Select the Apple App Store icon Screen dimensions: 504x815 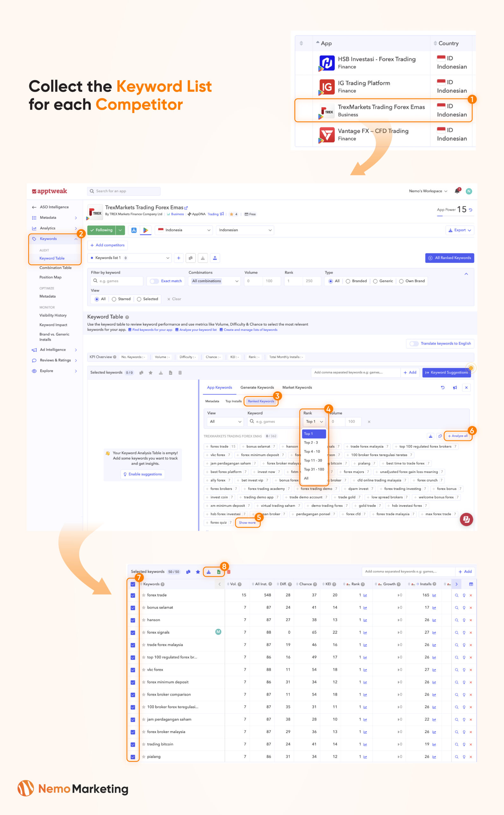(134, 230)
